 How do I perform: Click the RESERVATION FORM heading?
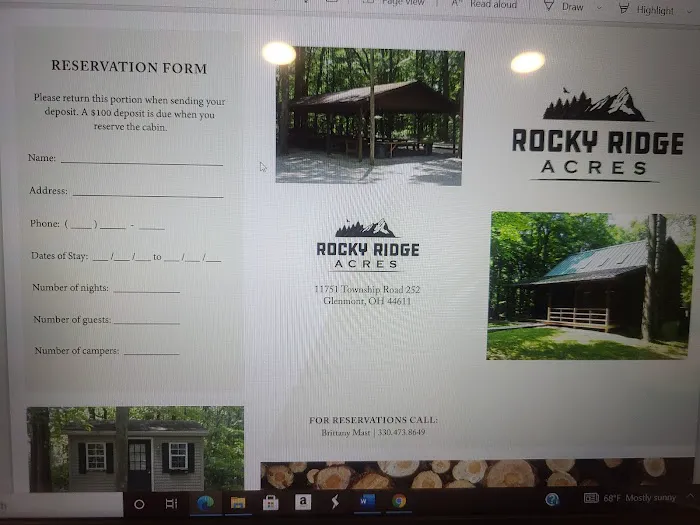(x=129, y=67)
